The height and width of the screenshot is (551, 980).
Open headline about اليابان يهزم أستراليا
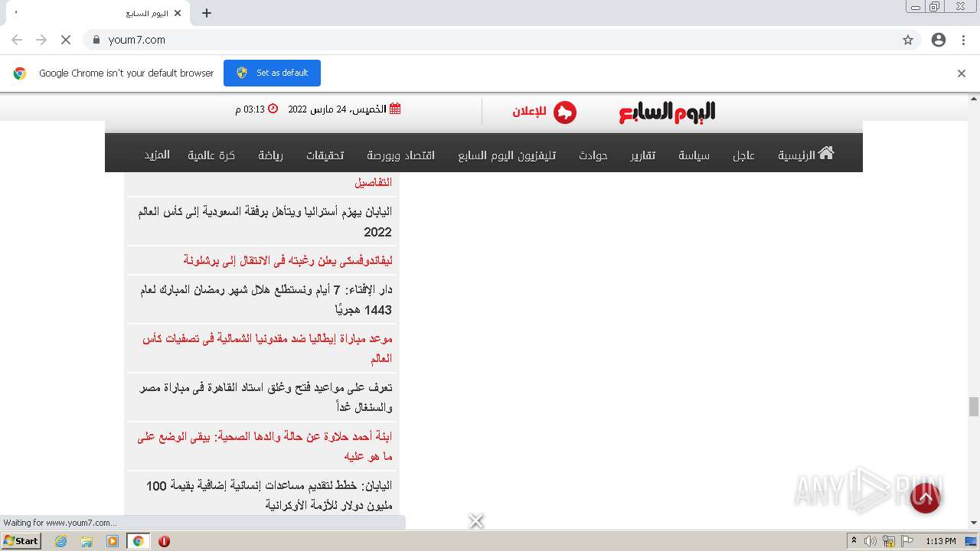264,221
